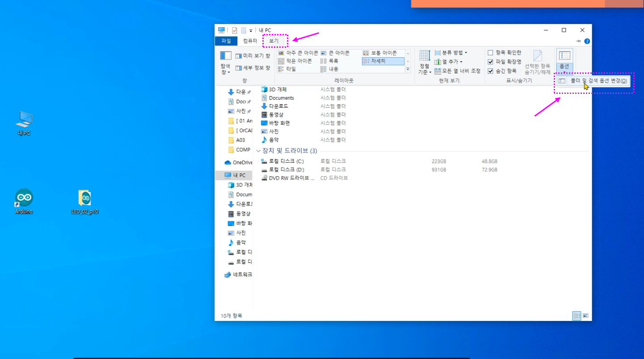
Task: Select the 내 PC desktop icon
Action: [24, 123]
